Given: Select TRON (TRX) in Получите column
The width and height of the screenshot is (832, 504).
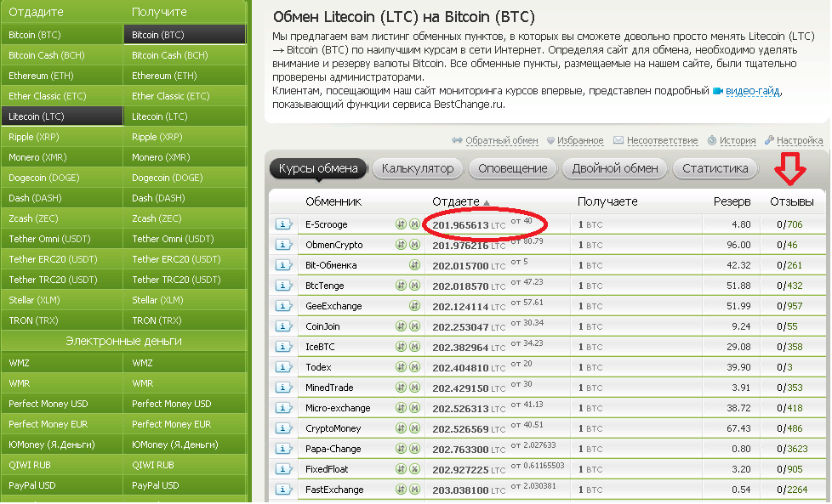Looking at the screenshot, I should tap(185, 320).
